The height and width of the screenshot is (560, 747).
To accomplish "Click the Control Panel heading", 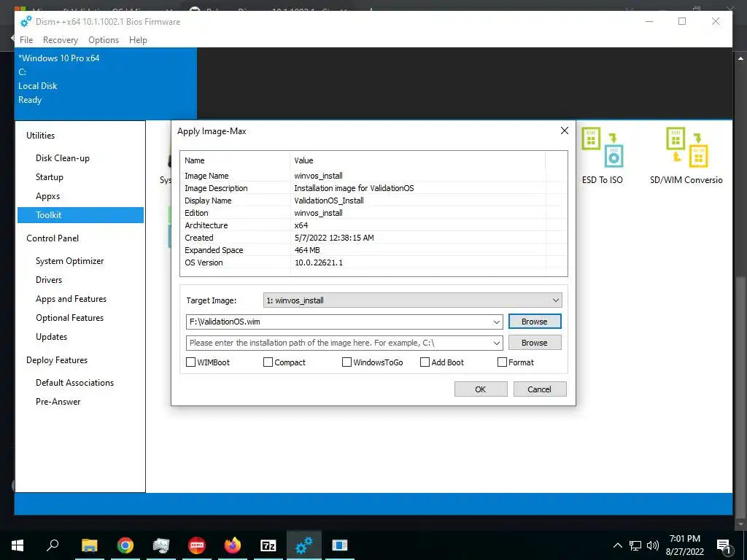I will coord(53,238).
